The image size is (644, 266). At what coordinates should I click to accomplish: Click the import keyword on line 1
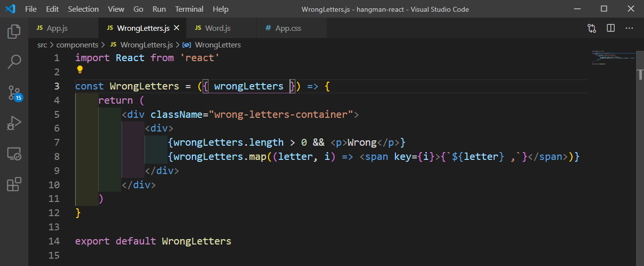pyautogui.click(x=92, y=58)
